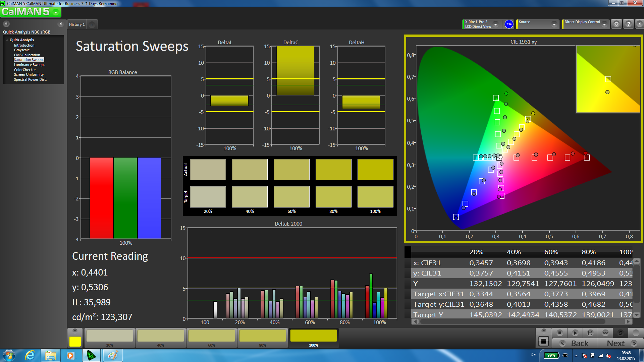The height and width of the screenshot is (362, 644).
Task: Collapse the left workflow sidebar arrow
Action: click(x=61, y=24)
